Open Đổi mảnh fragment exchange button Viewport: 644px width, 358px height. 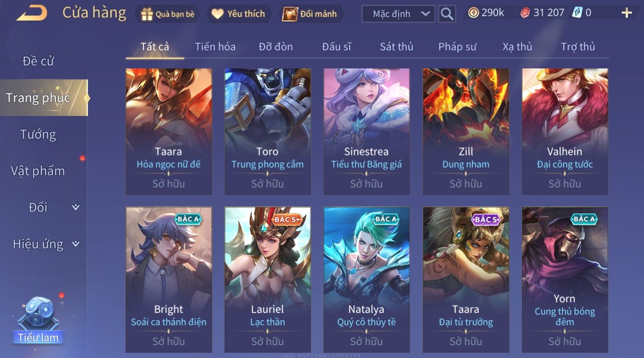click(310, 14)
